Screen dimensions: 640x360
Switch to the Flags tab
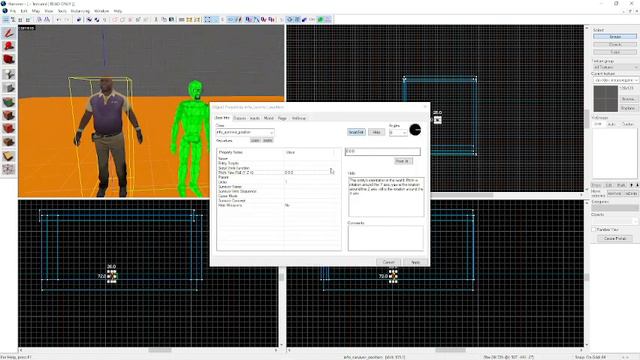point(282,118)
